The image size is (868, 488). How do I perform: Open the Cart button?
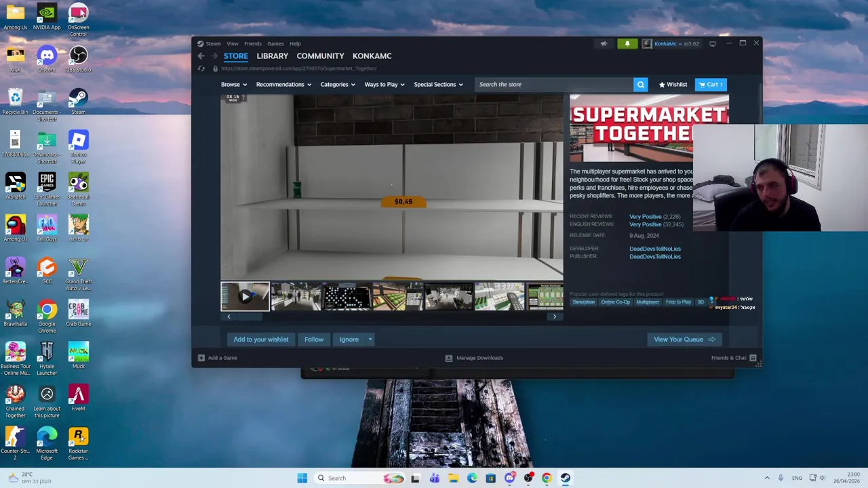pyautogui.click(x=711, y=85)
